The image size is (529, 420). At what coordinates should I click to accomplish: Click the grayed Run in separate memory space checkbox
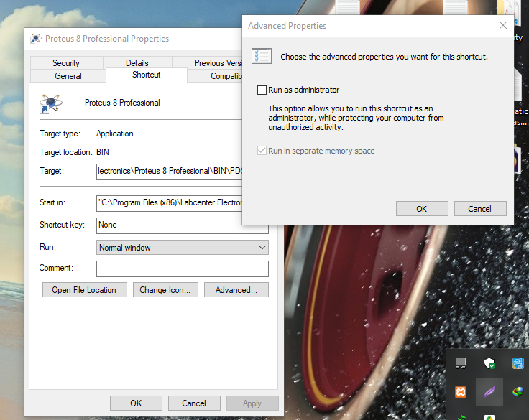(x=262, y=150)
